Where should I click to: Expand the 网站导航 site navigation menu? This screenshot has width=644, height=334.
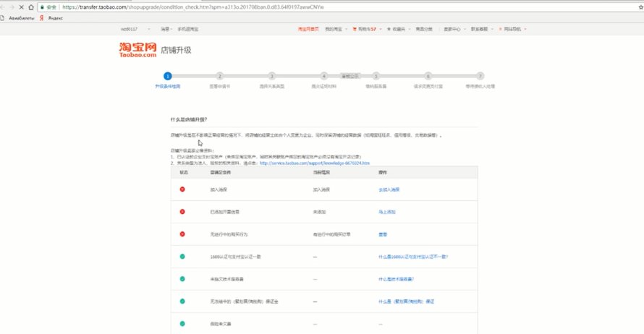point(512,29)
